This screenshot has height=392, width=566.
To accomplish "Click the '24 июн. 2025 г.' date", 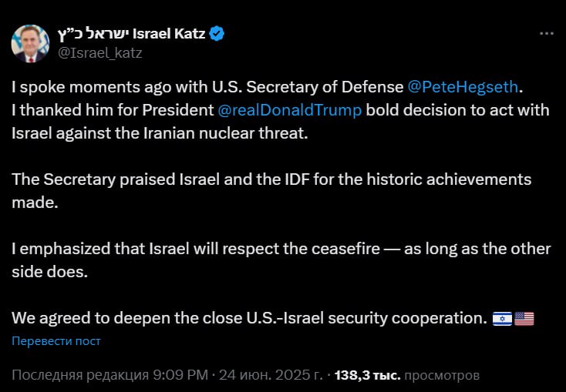I will [x=271, y=375].
